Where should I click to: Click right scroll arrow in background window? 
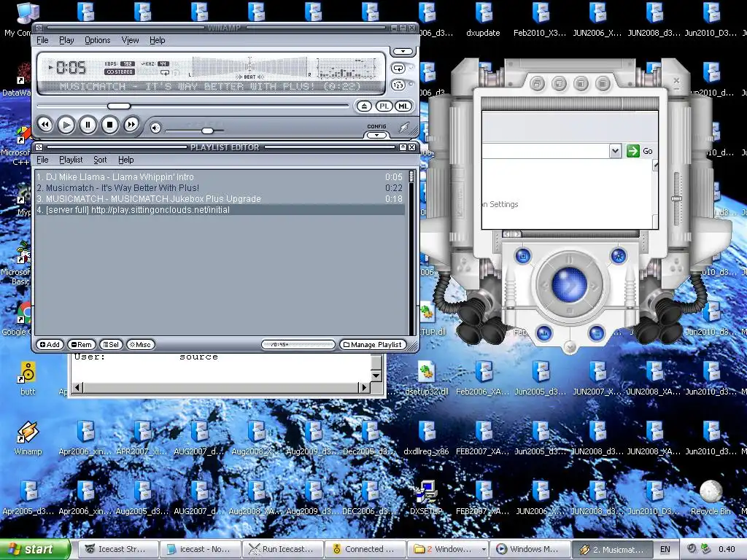coord(365,388)
